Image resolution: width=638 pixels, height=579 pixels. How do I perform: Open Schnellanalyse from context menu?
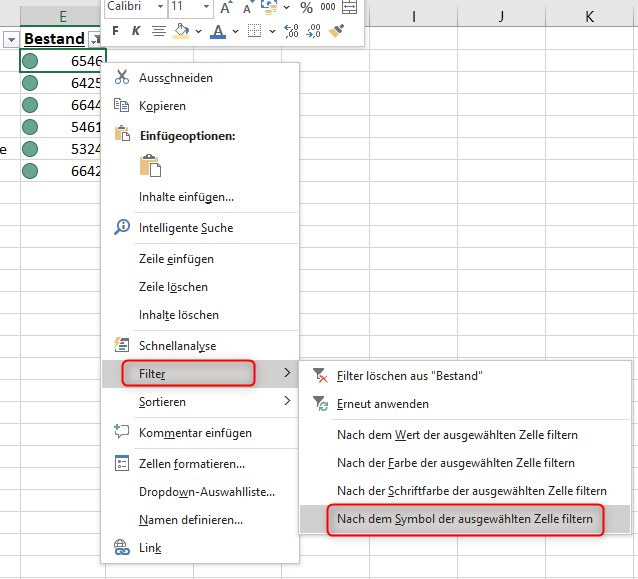(x=200, y=346)
